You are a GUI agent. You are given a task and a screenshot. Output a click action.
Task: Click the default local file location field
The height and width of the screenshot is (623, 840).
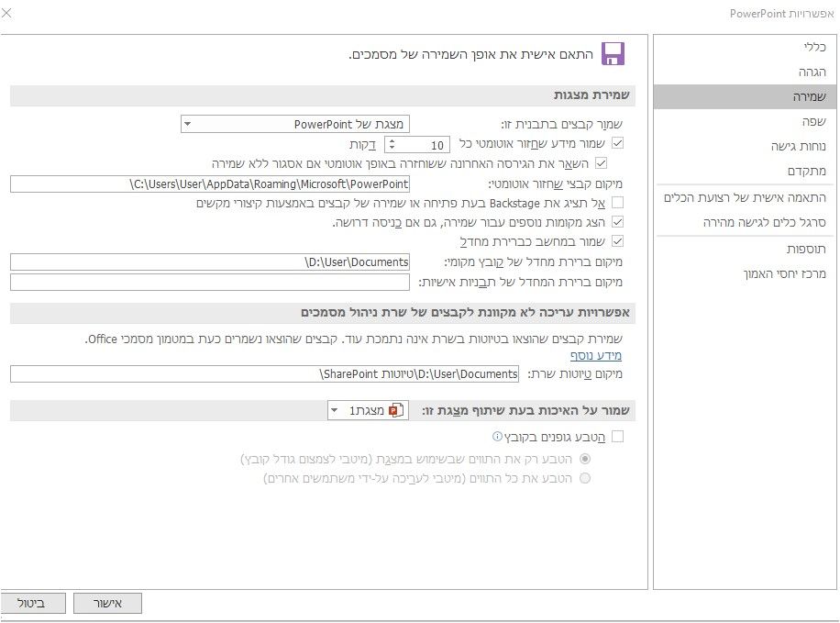pos(209,261)
